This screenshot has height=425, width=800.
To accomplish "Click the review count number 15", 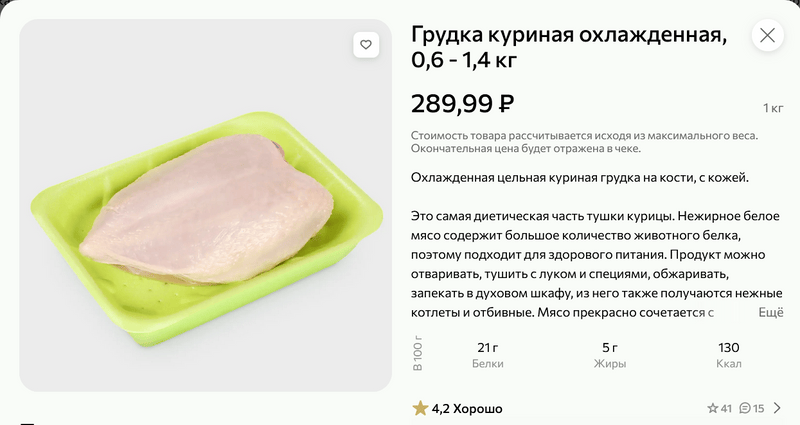I will click(x=758, y=408).
